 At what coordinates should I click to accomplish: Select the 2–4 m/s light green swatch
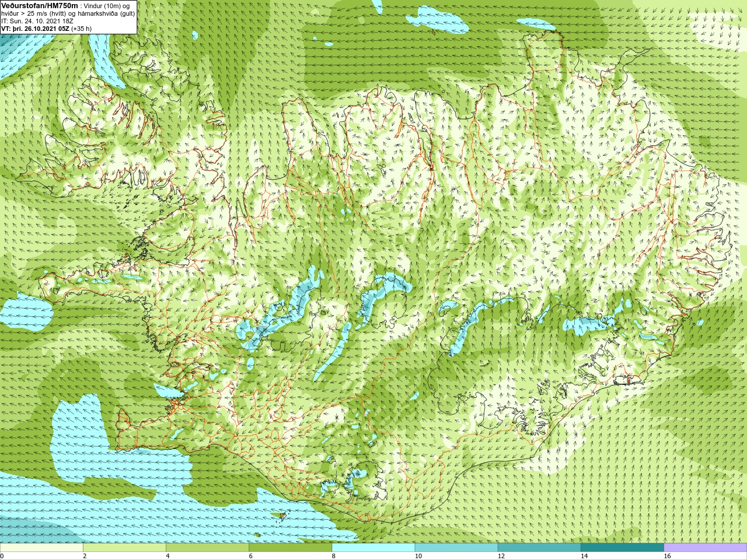click(124, 548)
